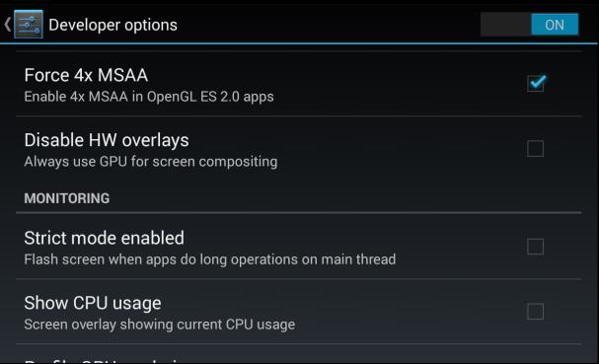
Task: Click 'Enable 4x MSAA in OpenGL ES 2.0 apps'
Action: tap(149, 97)
